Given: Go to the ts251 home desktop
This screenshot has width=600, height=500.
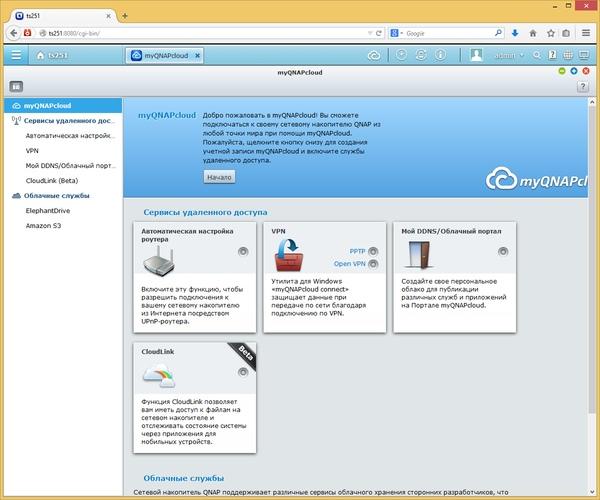Looking at the screenshot, I should pos(52,55).
